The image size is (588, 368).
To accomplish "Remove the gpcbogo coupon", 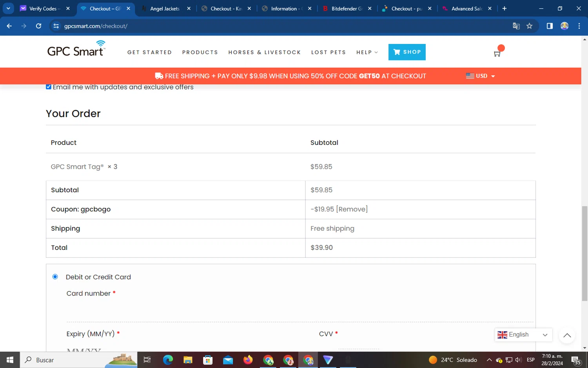I will coord(352,209).
